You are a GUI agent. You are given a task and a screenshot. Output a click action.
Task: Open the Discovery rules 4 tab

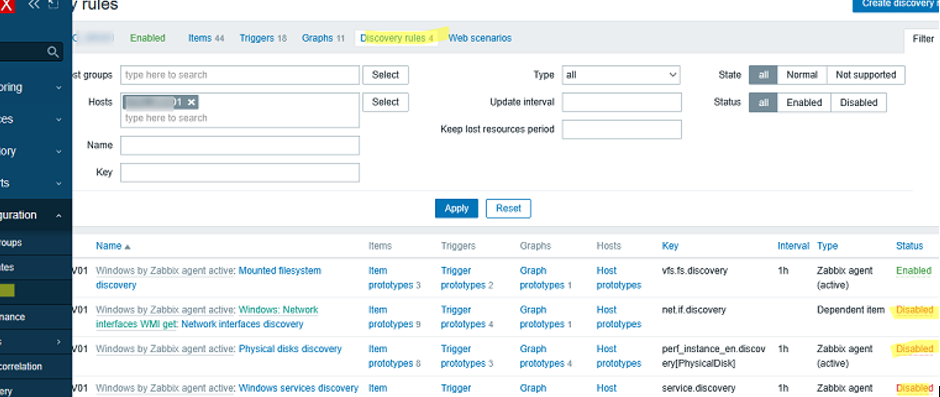tap(396, 38)
